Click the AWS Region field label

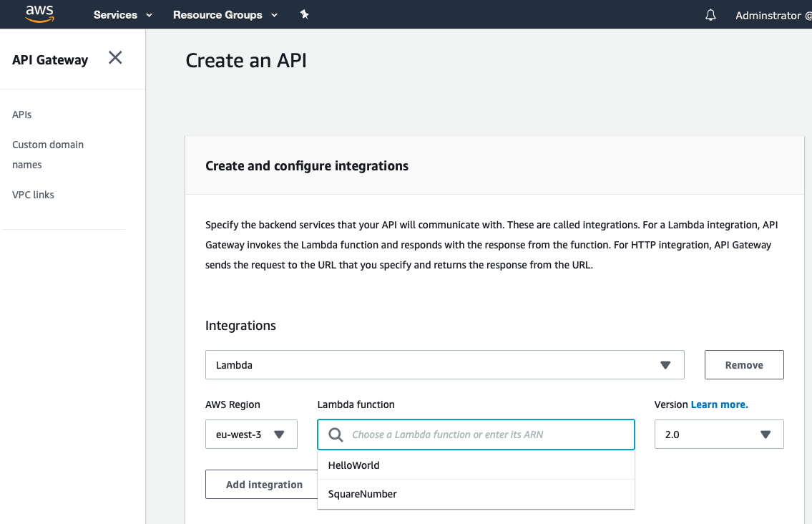(x=233, y=404)
